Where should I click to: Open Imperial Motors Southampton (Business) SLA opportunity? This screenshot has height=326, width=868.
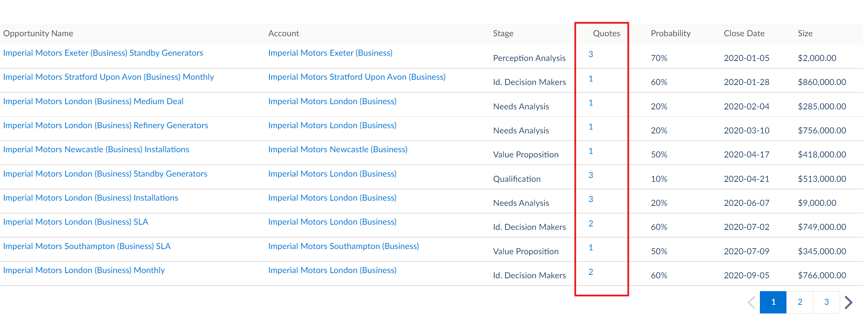click(87, 246)
